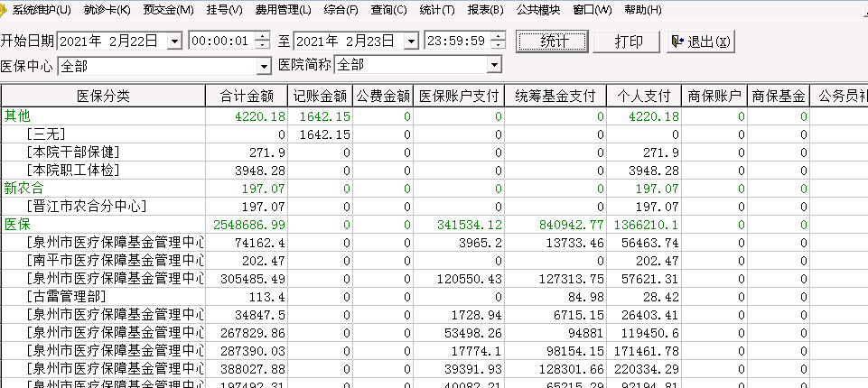This screenshot has width=868, height=388.
Task: Open the 报表(B) menu
Action: pos(485,10)
